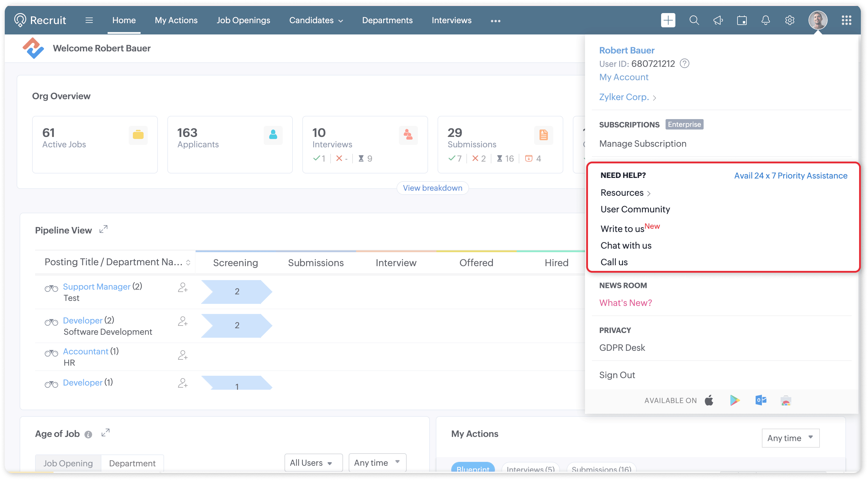Open the setup gear icon
868x480 pixels.
(x=790, y=20)
